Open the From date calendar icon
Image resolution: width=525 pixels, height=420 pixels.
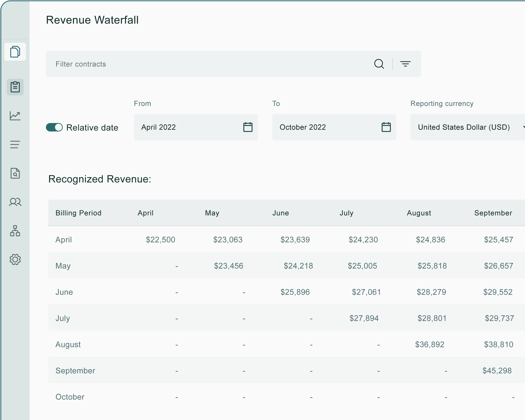click(248, 127)
